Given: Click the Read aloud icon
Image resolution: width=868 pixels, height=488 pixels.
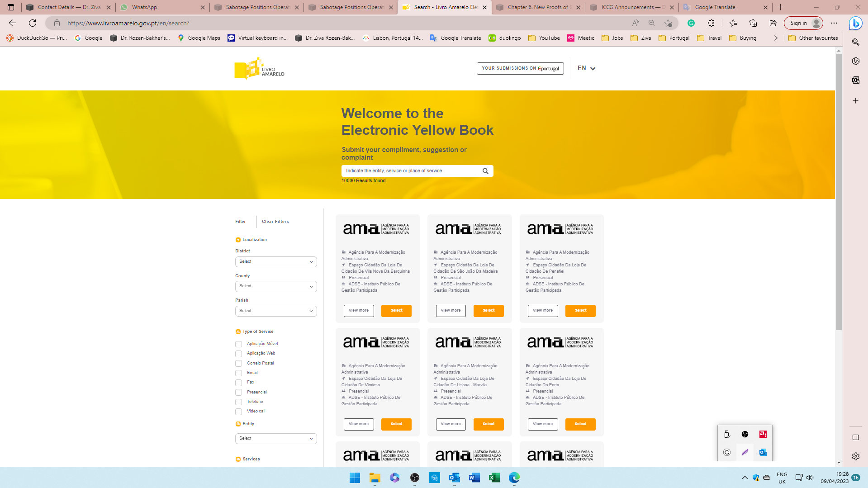Looking at the screenshot, I should click(x=636, y=23).
